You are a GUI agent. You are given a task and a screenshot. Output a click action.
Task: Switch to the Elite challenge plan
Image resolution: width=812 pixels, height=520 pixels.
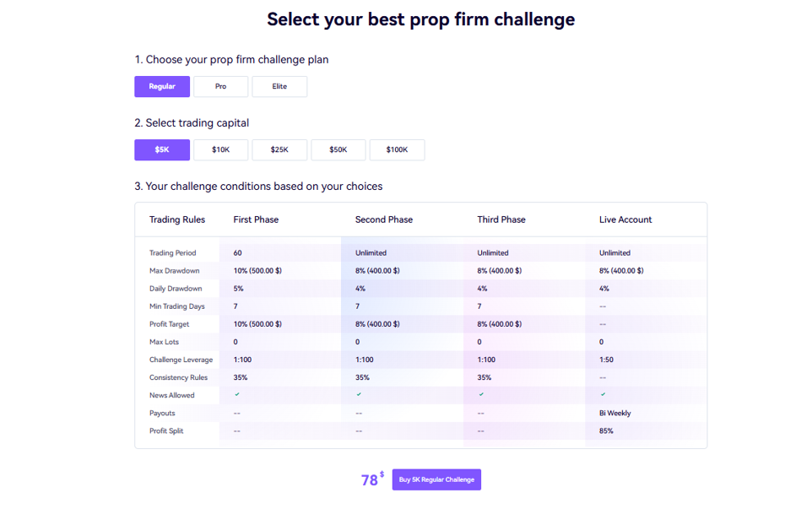279,87
